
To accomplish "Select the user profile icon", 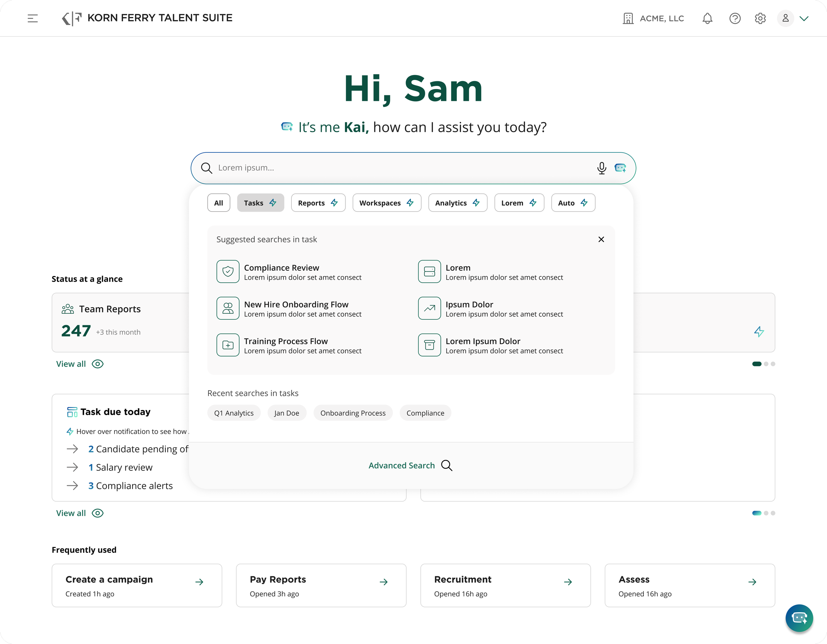I will (785, 18).
